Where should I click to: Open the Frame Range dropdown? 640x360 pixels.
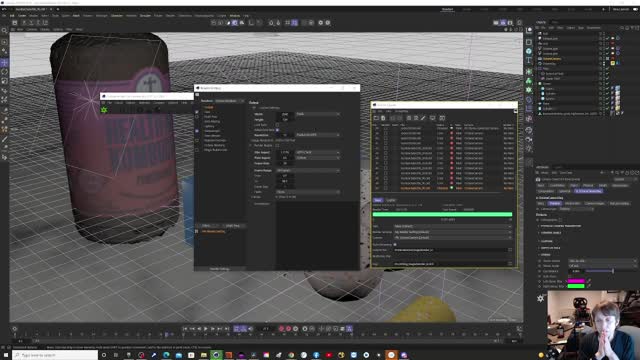click(308, 170)
